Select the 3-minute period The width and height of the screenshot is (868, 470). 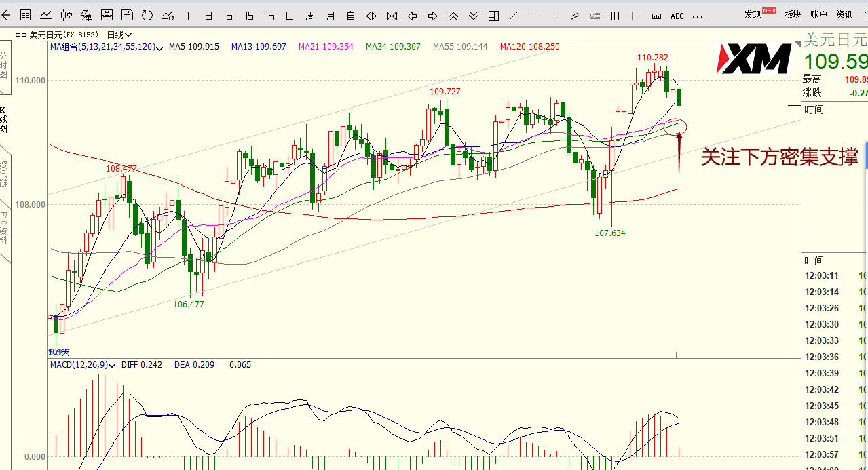pos(208,15)
